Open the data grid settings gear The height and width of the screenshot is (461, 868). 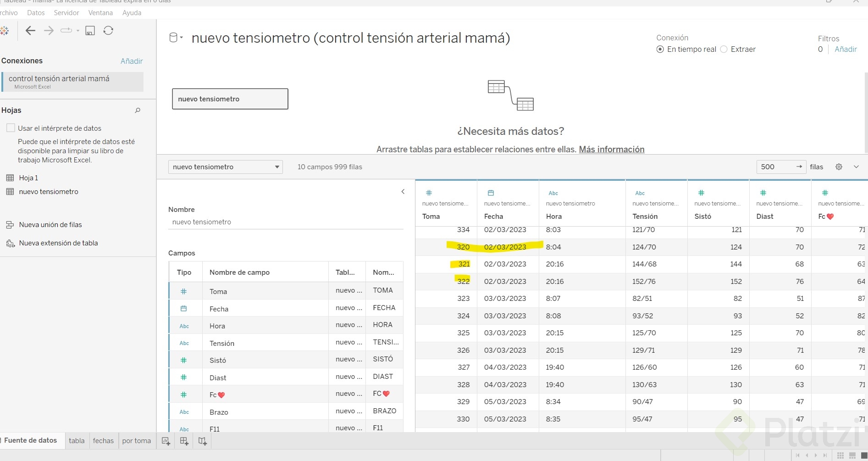(x=839, y=167)
